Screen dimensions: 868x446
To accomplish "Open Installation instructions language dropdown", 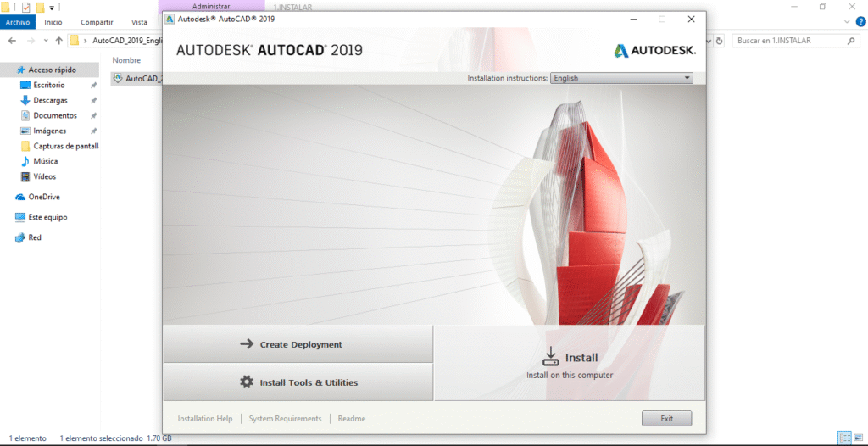I will pyautogui.click(x=621, y=78).
